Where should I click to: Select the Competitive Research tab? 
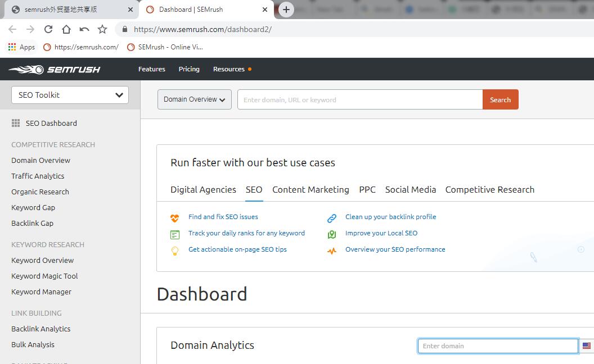490,189
